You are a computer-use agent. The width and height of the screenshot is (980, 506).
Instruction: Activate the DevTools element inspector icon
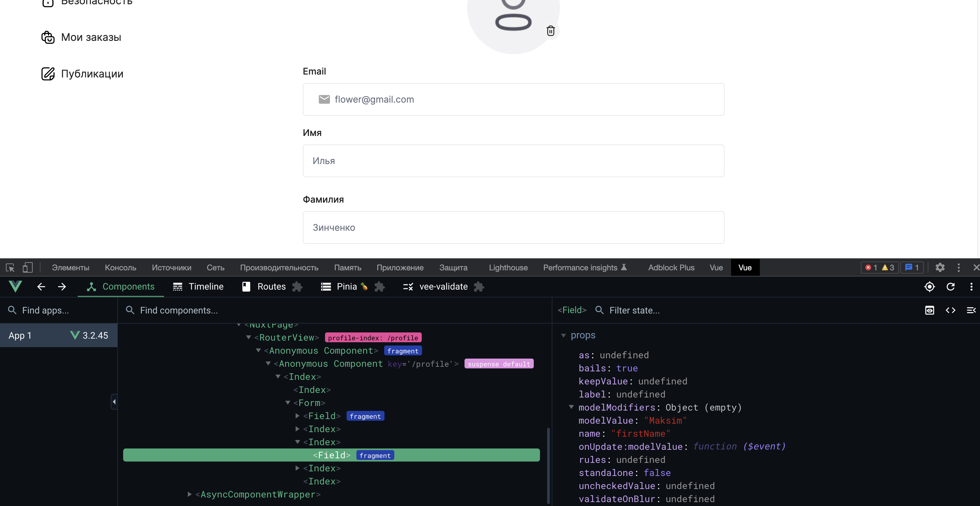(10, 268)
